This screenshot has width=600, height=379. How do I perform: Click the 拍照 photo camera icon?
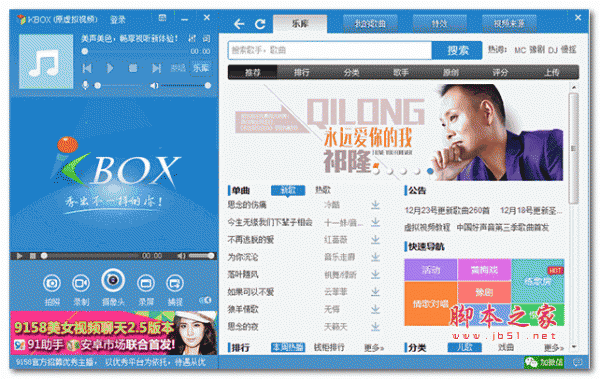coord(52,283)
